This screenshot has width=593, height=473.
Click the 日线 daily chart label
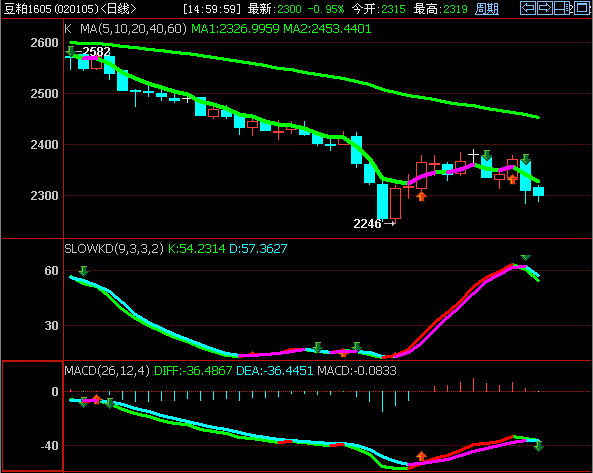pos(118,9)
